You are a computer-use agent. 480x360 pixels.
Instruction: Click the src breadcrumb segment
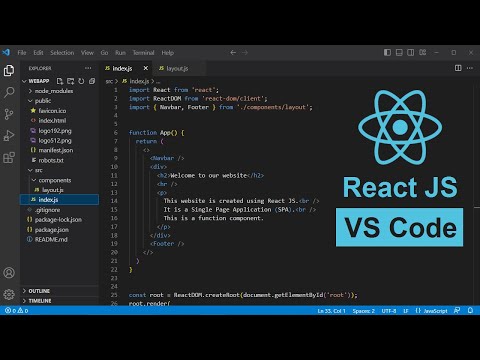(109, 81)
